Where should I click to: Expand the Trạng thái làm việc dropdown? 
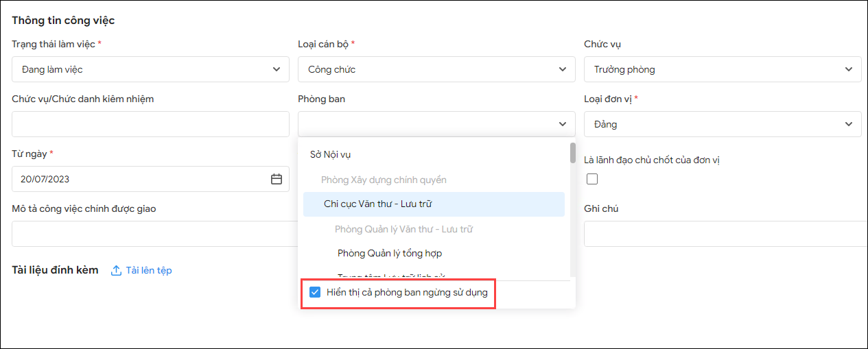pyautogui.click(x=276, y=69)
